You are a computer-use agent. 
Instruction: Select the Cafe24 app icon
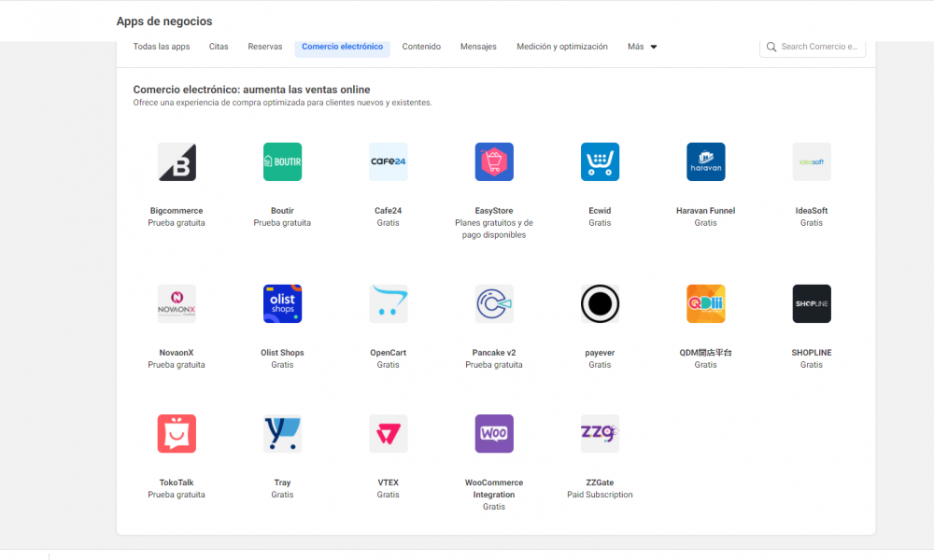point(389,161)
